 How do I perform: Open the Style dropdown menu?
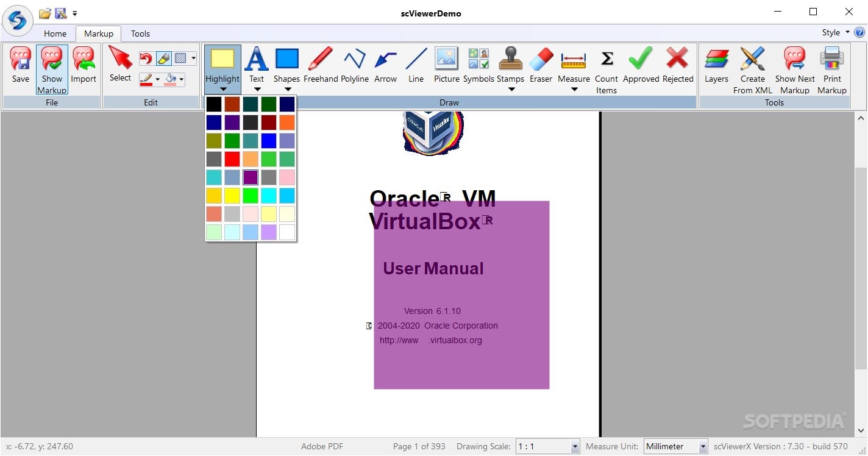point(835,33)
